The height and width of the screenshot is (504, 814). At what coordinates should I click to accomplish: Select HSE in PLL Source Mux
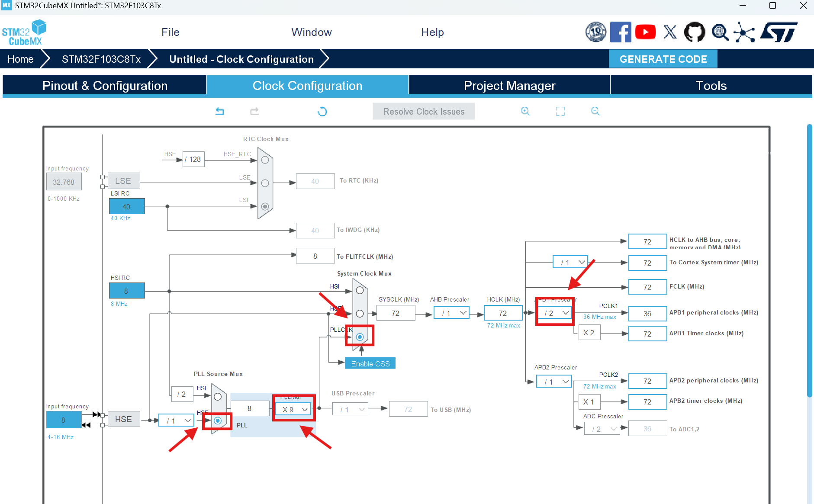[218, 421]
